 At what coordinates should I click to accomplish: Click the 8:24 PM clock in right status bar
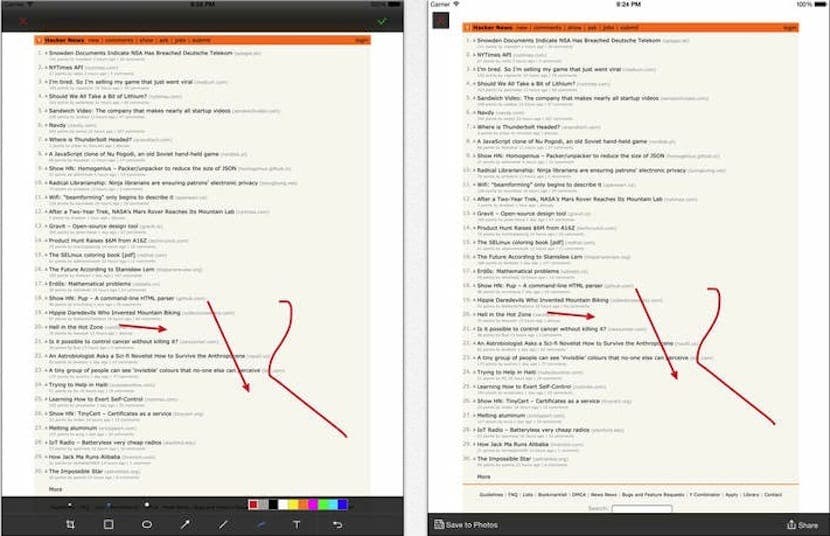tap(628, 4)
